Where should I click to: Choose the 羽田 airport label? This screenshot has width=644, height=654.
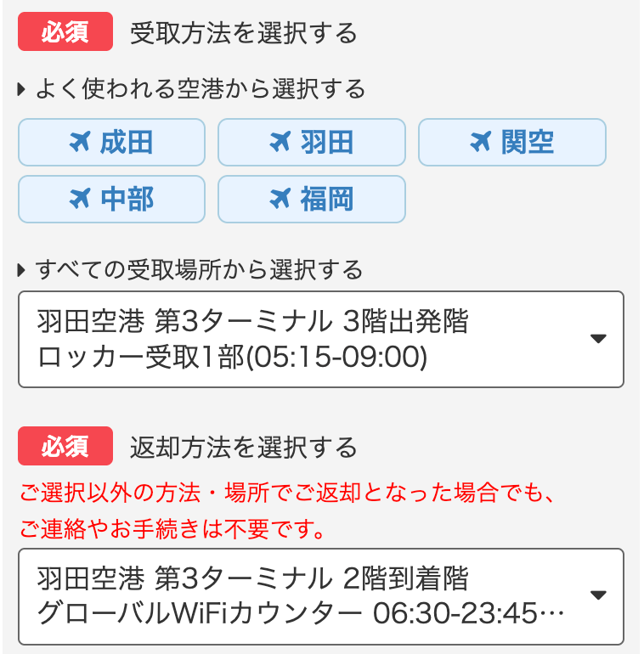point(327,142)
